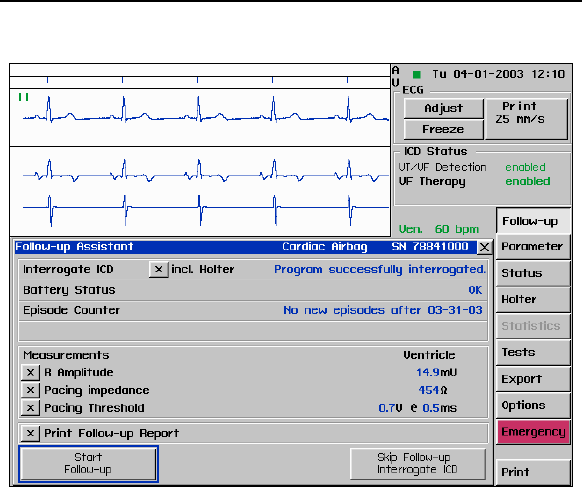Select the Follow-up tab

pyautogui.click(x=533, y=221)
